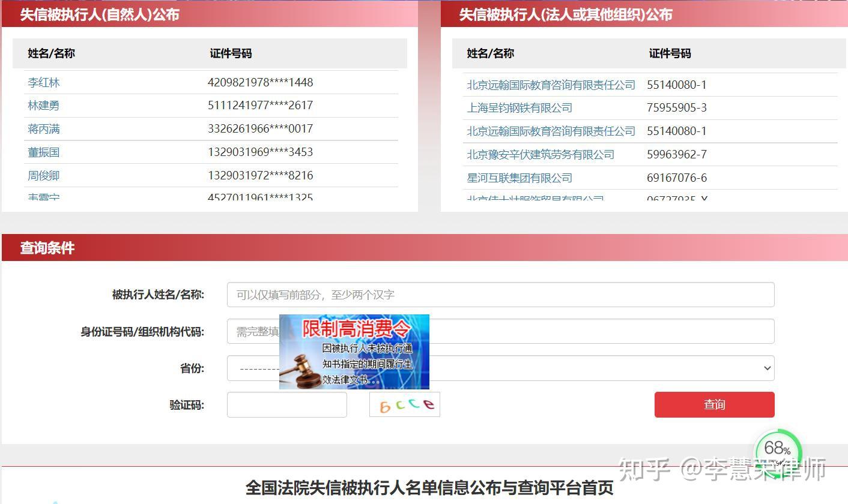Click the 周俊卿 name link
The image size is (848, 504).
(x=44, y=176)
